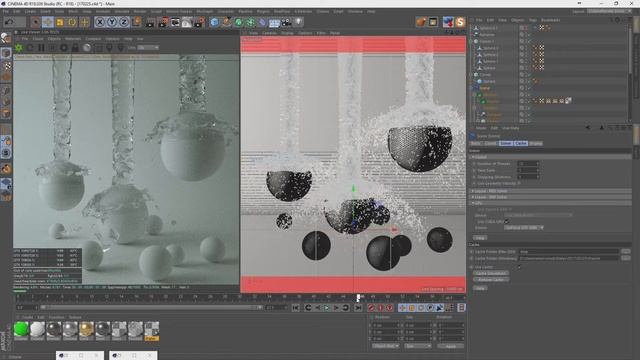
Task: Add a Camera object
Action: 287,22
